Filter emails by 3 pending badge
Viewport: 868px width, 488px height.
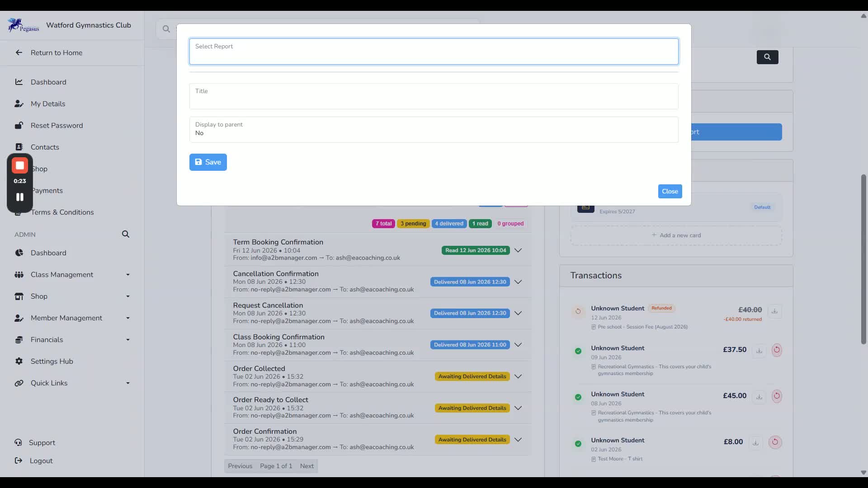(x=413, y=224)
